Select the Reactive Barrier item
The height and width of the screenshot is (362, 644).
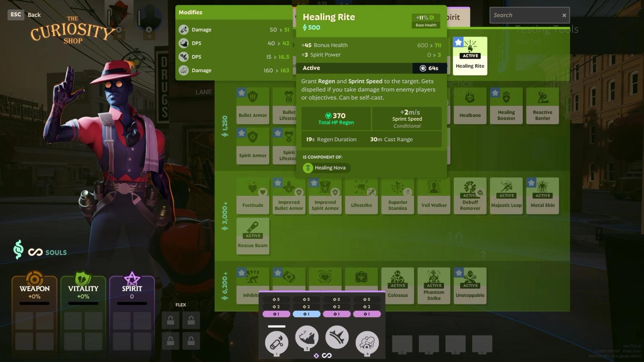[543, 106]
